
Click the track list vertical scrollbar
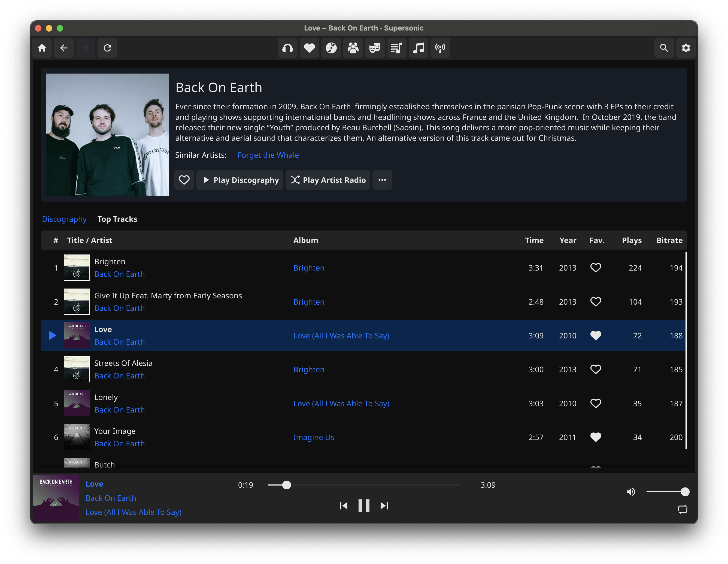click(x=686, y=351)
